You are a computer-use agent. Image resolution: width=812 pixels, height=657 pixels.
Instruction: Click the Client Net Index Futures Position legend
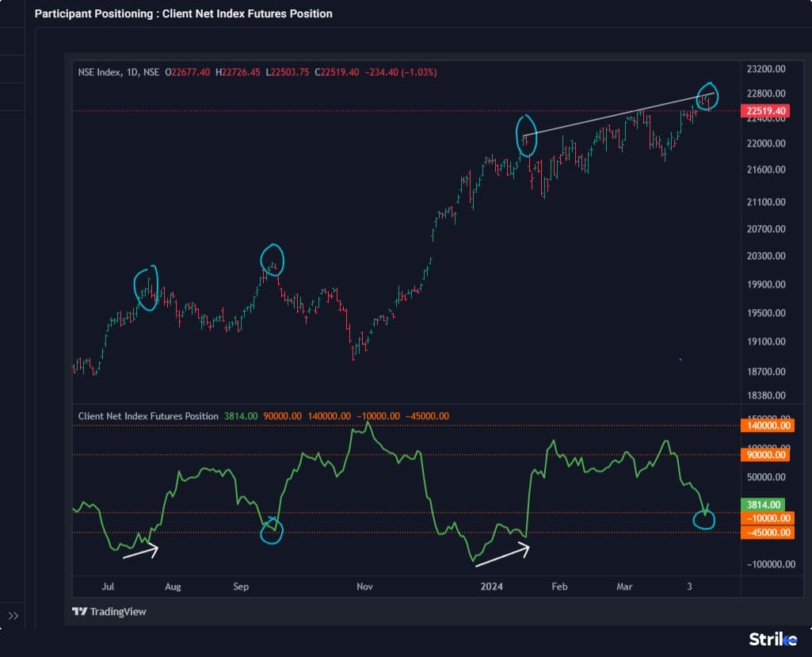click(148, 416)
